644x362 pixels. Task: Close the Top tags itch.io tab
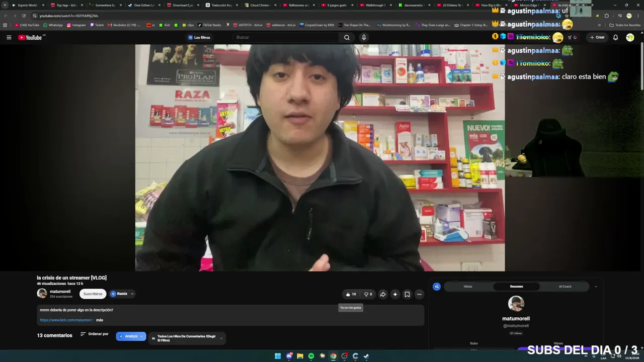coord(82,5)
